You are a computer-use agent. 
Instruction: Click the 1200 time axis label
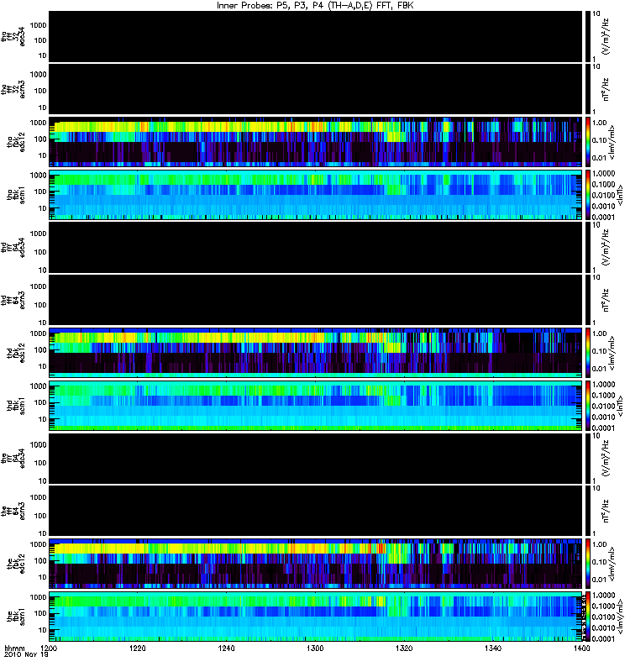[x=49, y=648]
